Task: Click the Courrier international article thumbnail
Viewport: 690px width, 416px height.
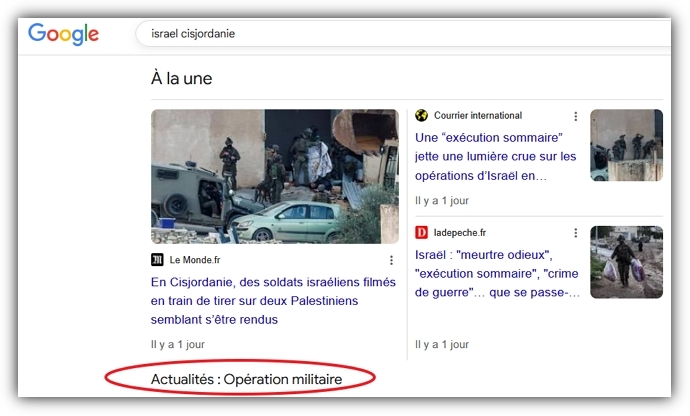Action: [x=626, y=145]
